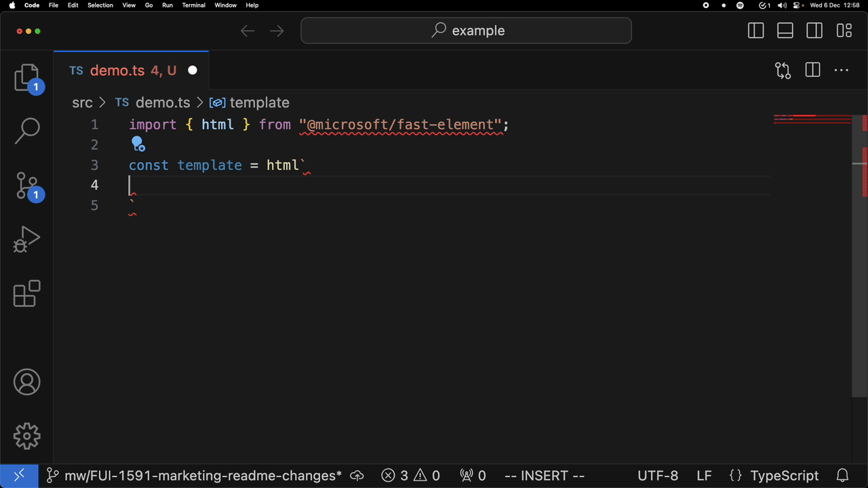Screen dimensions: 868x488
Task: Split the editor to the right
Action: coord(812,70)
